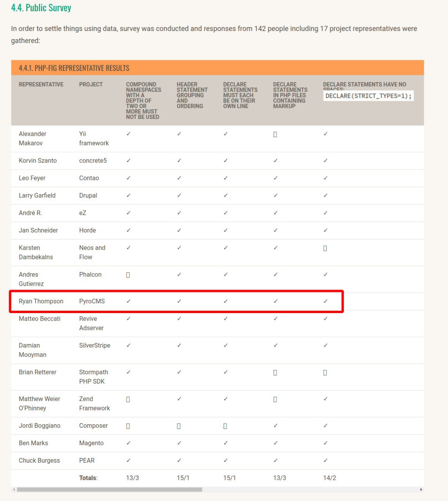Select the name 'Leo Feyer'

click(x=32, y=178)
